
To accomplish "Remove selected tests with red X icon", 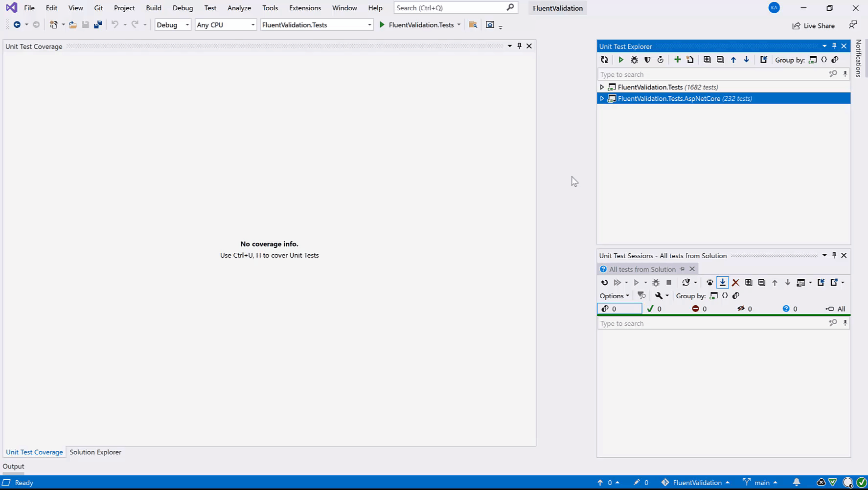I will (x=735, y=283).
